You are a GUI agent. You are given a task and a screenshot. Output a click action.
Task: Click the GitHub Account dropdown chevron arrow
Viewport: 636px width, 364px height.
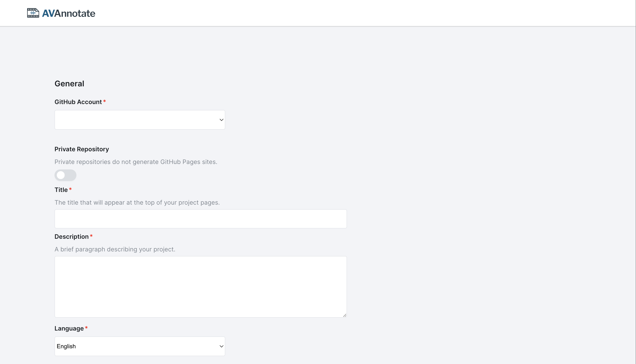[x=221, y=120]
